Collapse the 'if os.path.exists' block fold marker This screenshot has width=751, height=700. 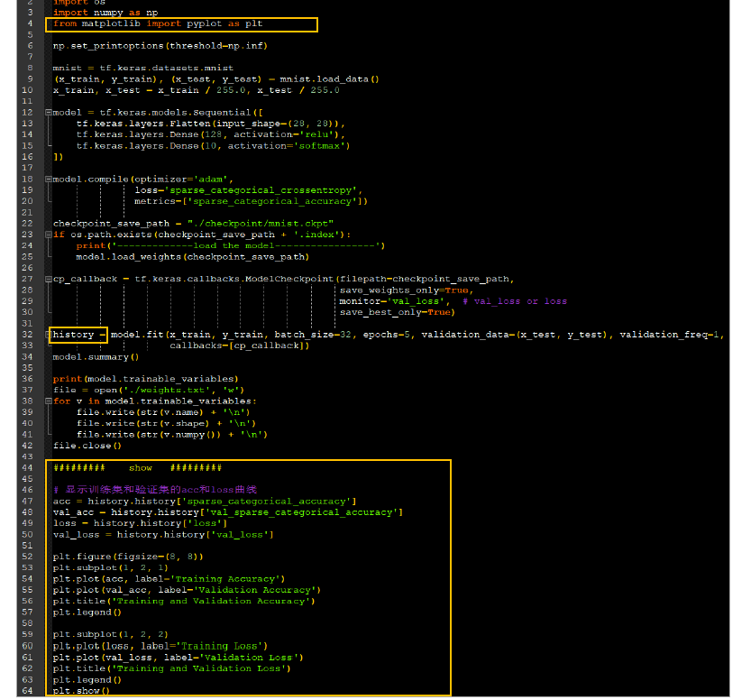[49, 235]
